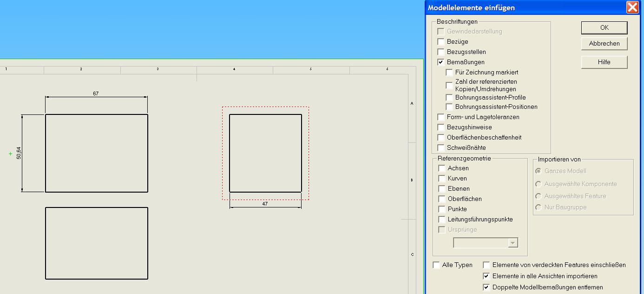Click the Abbrechen button
This screenshot has height=294, width=644.
click(x=604, y=44)
